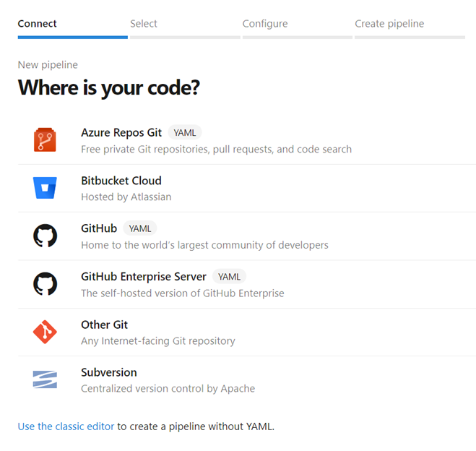Choose the Other Git option
This screenshot has width=476, height=451.
point(105,325)
